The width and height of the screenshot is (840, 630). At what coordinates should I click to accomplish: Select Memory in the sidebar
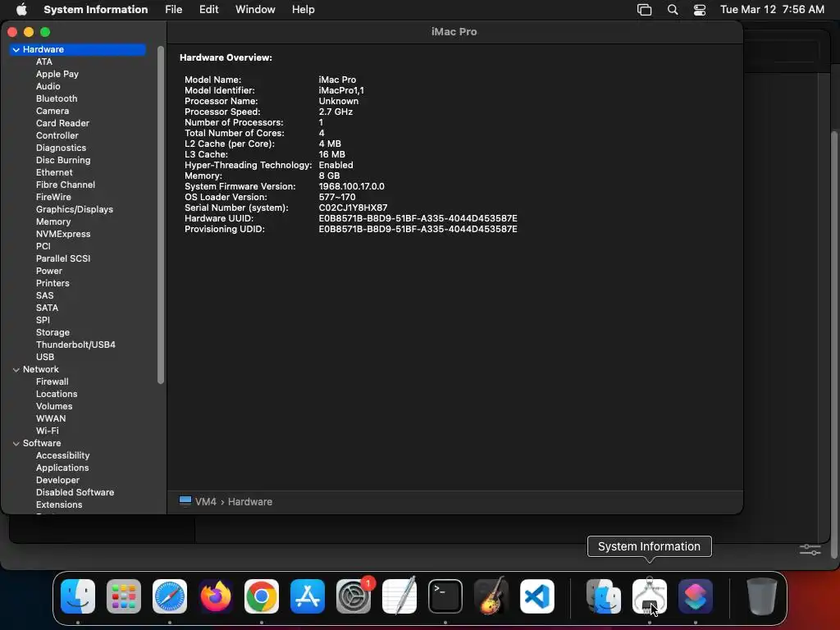click(x=53, y=221)
